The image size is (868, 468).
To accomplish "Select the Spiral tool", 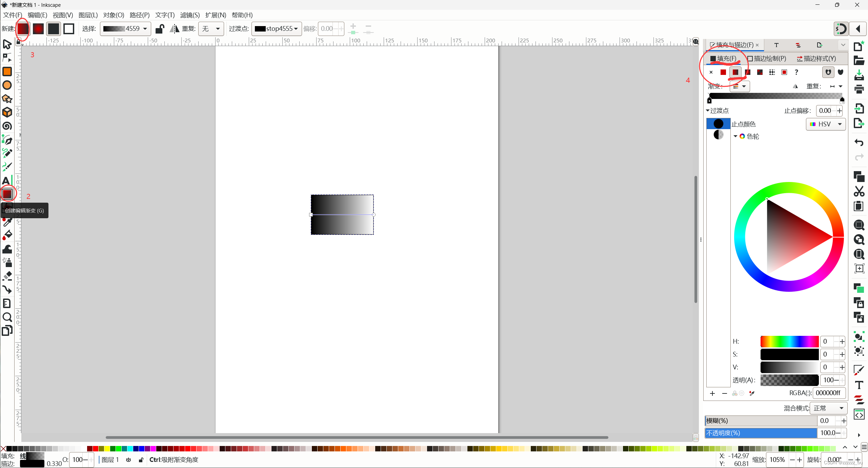I will 7,126.
